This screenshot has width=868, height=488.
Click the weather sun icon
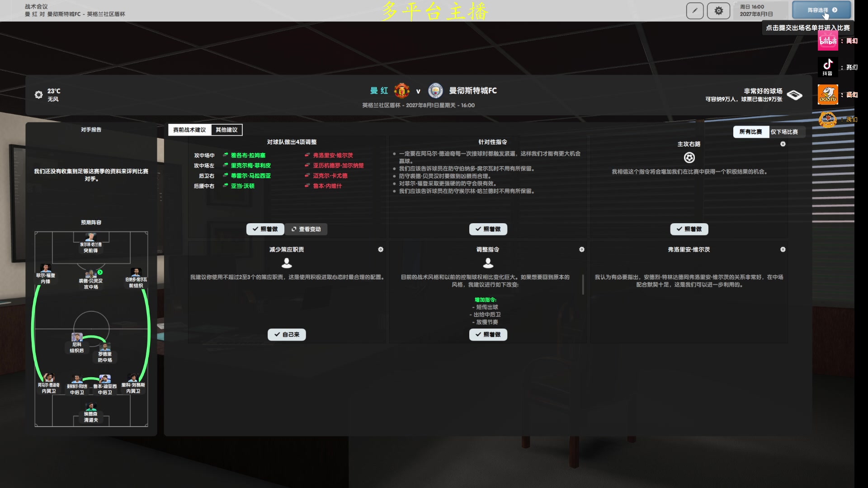click(x=39, y=95)
